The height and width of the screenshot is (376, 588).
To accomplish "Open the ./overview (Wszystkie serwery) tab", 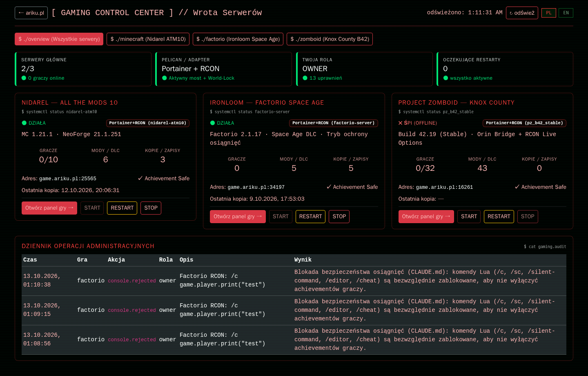I will point(59,39).
